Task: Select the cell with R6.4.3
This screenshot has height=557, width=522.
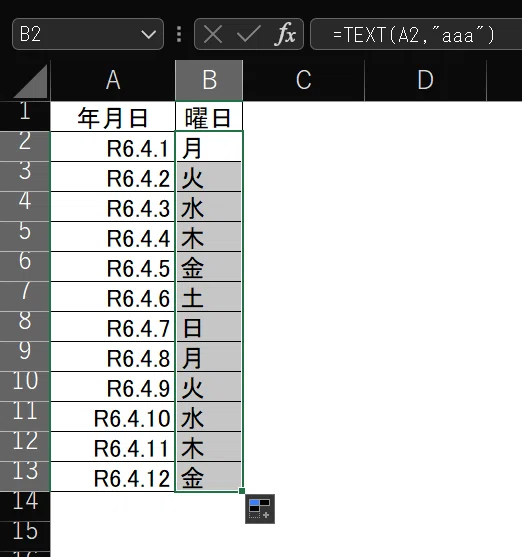Action: (113, 206)
